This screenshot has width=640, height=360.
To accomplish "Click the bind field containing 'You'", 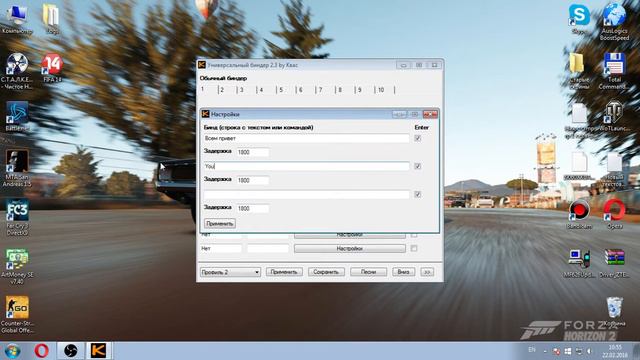I will click(307, 166).
